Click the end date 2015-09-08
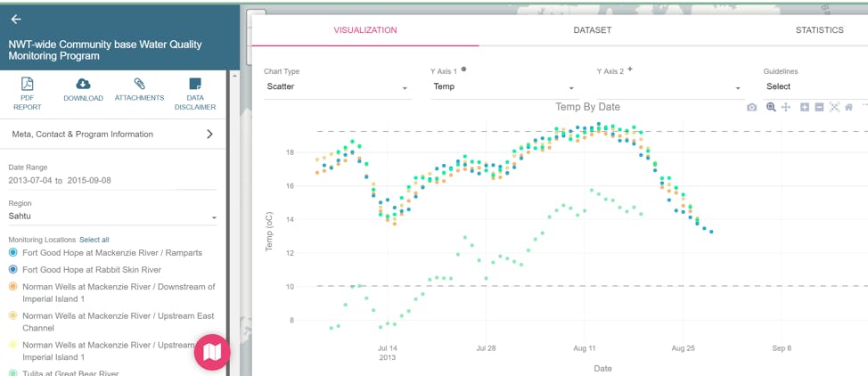This screenshot has height=376, width=868. pos(89,181)
